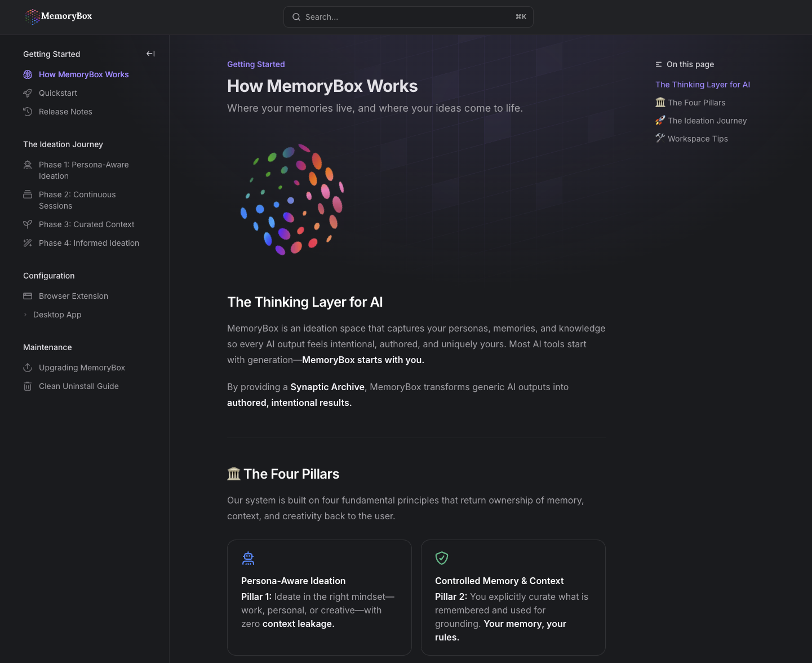Viewport: 812px width, 663px height.
Task: Click the page subtitle about memories and ideas
Action: [x=375, y=108]
